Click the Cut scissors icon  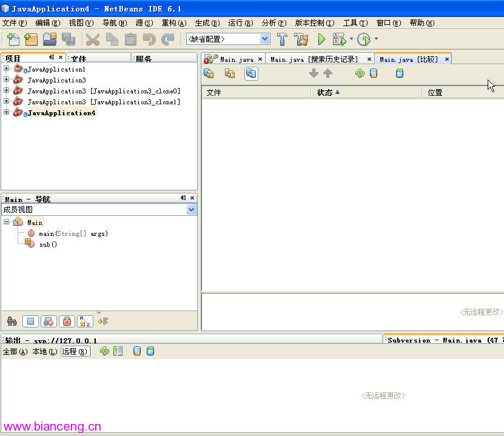pos(93,39)
